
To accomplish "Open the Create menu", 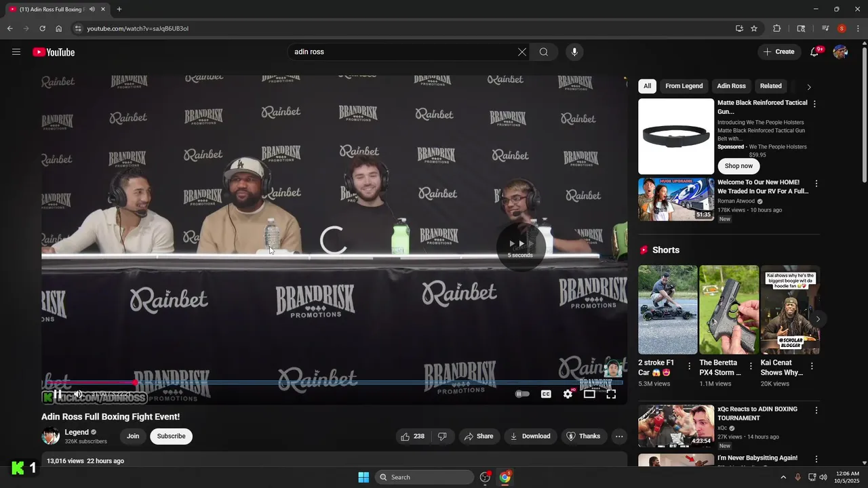I will coord(778,52).
